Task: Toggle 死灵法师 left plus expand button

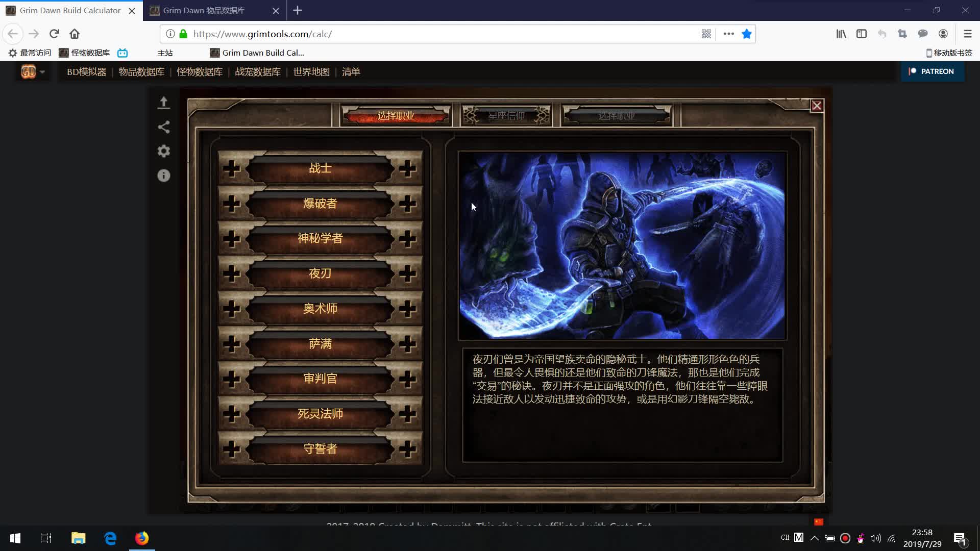Action: (x=232, y=414)
